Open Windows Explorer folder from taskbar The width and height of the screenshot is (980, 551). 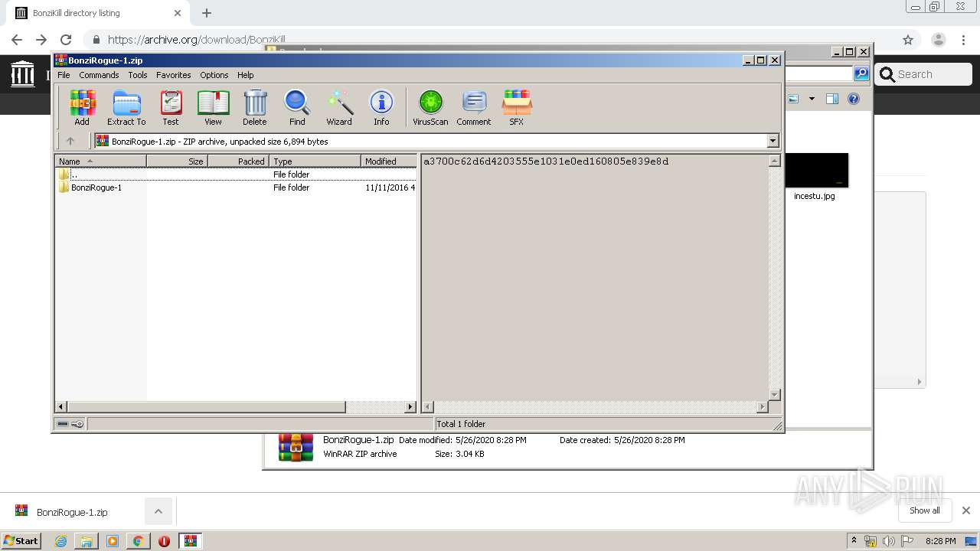[x=87, y=541]
